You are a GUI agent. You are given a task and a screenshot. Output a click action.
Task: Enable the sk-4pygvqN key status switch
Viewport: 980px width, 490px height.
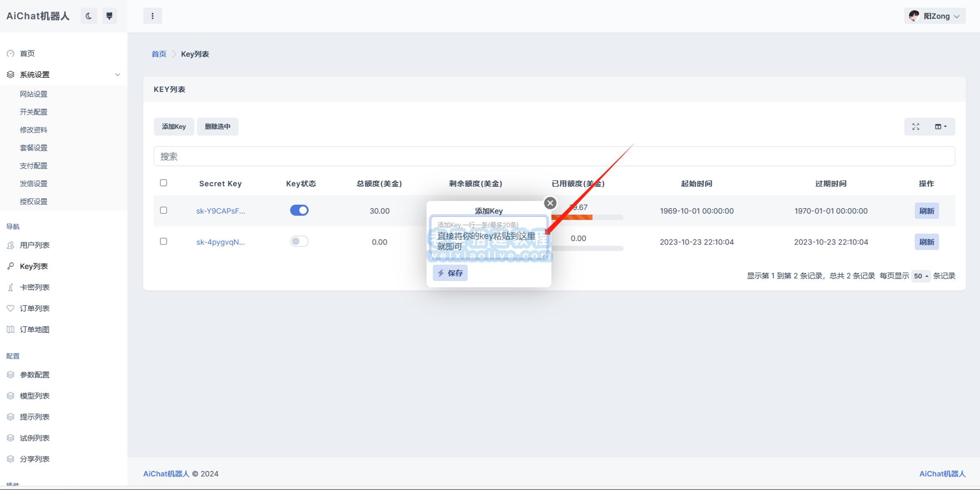click(x=299, y=242)
